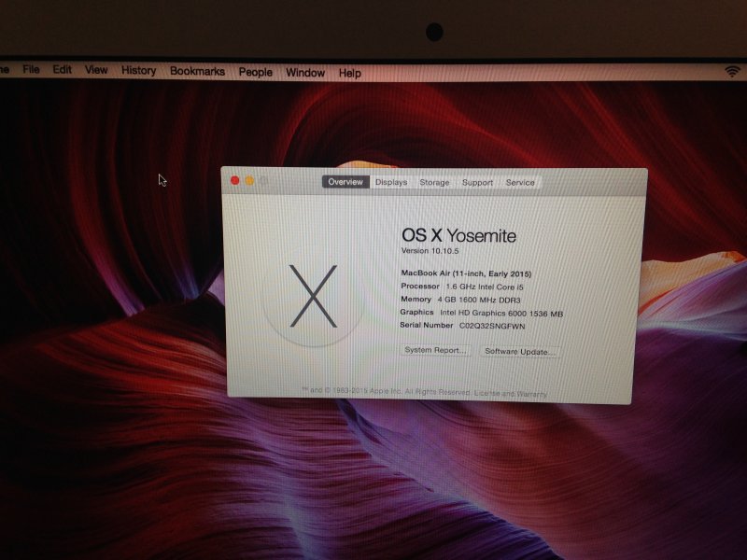Switch to the Displays tab
747x560 pixels.
[391, 183]
